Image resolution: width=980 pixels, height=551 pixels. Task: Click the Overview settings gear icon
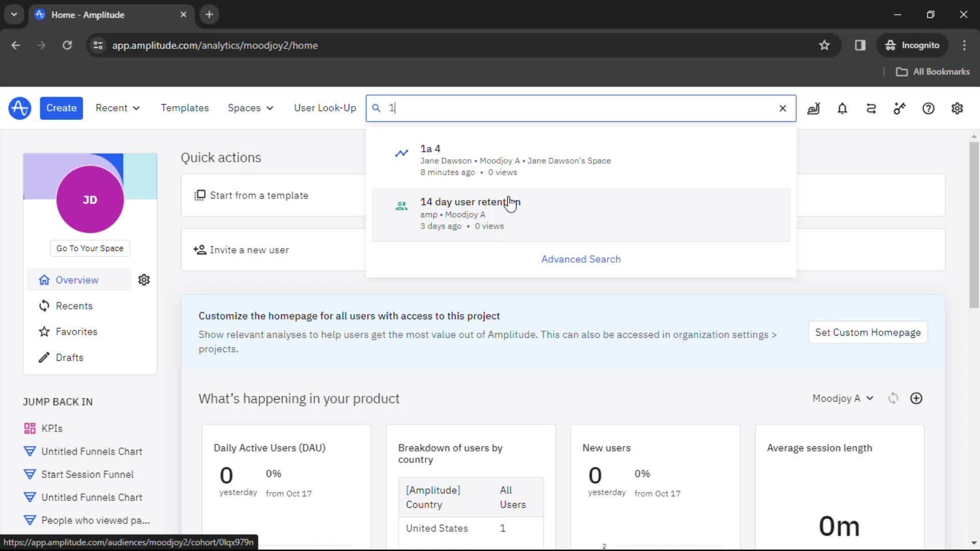143,279
